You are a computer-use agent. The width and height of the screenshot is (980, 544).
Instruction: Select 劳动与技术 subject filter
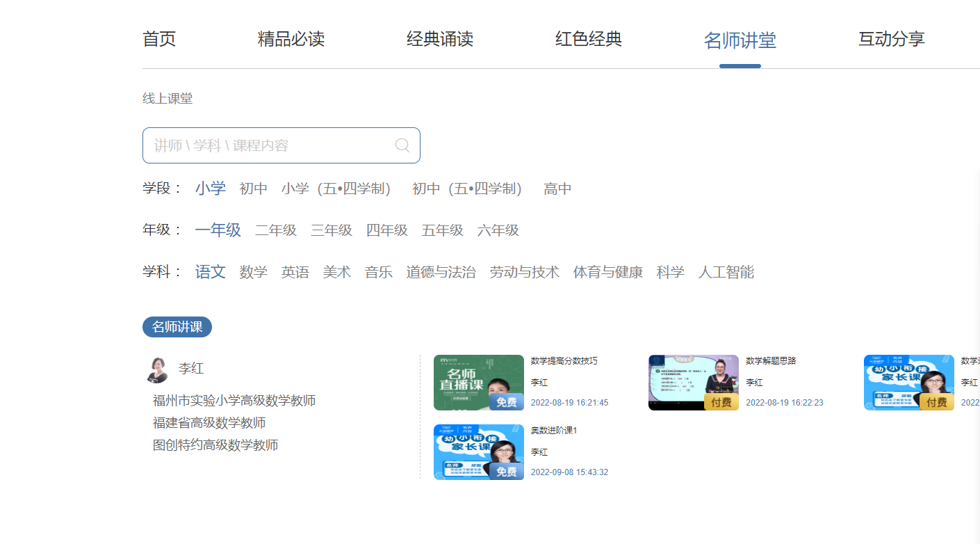[x=525, y=272]
